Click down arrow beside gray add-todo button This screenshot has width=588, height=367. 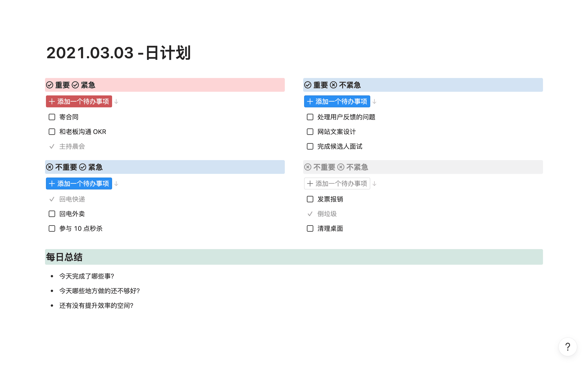pyautogui.click(x=374, y=183)
